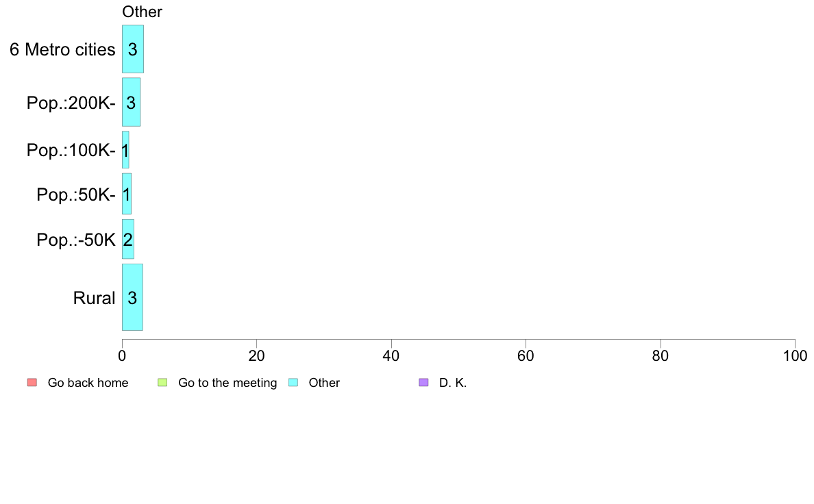Click the Go back home legend text
The image size is (814, 504).
[x=88, y=383]
